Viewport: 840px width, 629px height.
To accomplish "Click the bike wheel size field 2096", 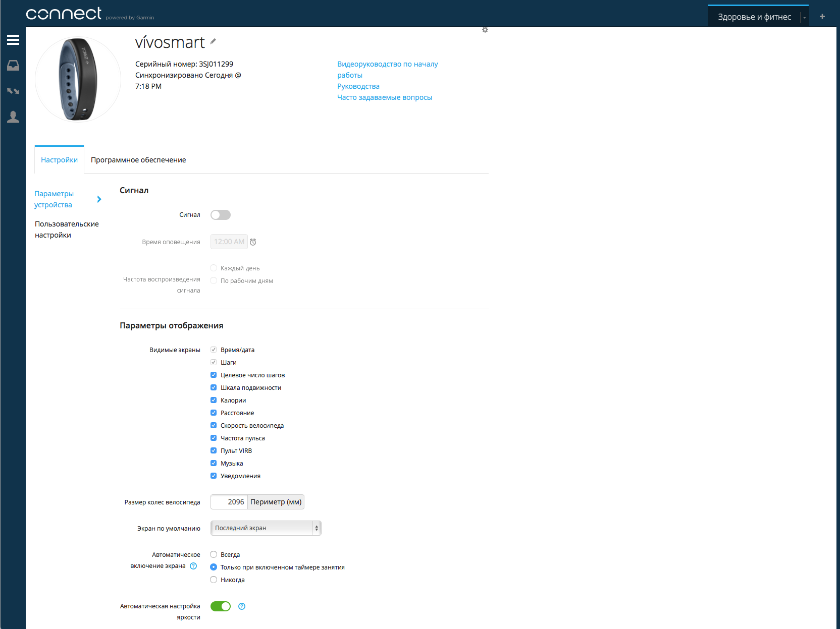I will tap(229, 502).
